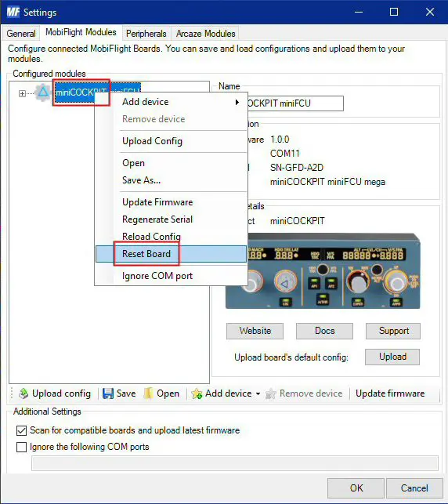Image resolution: width=448 pixels, height=504 pixels.
Task: Enable Ignore the following COM ports
Action: click(x=21, y=447)
